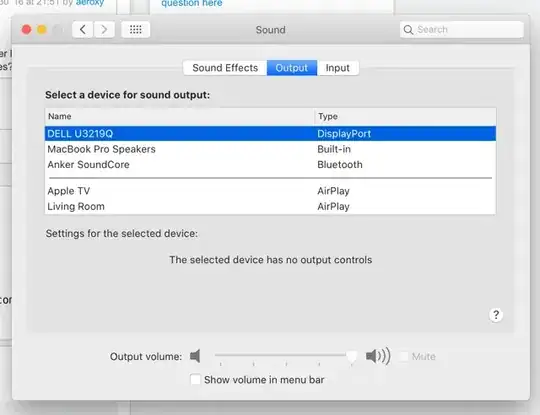Sort by the Type column header

[x=405, y=116]
